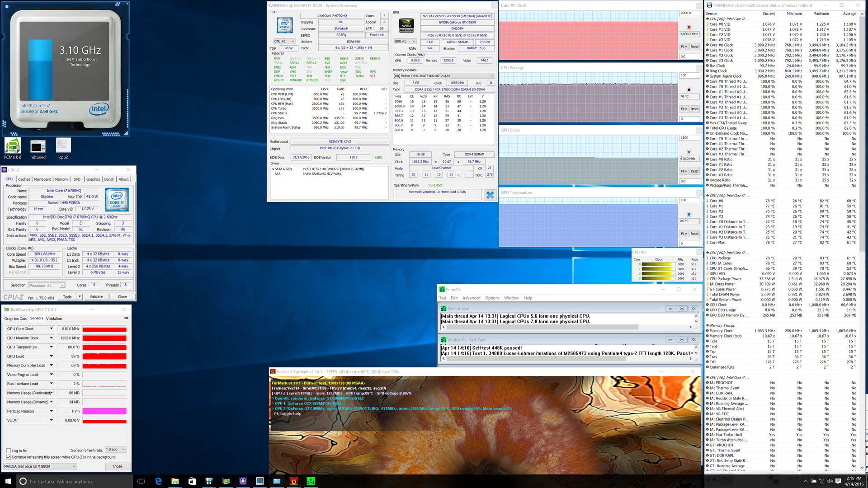Edit the 1500 max field of GPU Clock graph

click(x=689, y=138)
